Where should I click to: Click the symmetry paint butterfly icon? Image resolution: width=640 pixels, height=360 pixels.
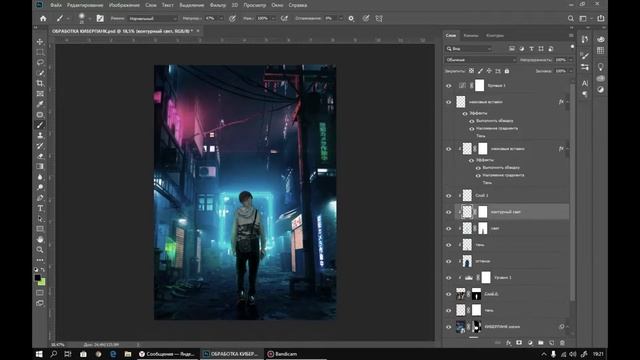379,18
